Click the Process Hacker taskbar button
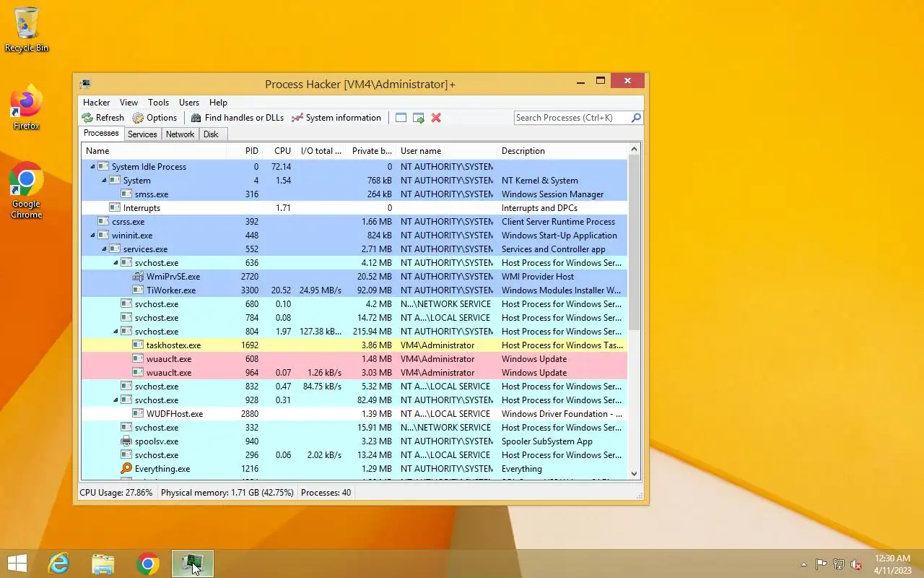The width and height of the screenshot is (924, 578). click(x=193, y=564)
